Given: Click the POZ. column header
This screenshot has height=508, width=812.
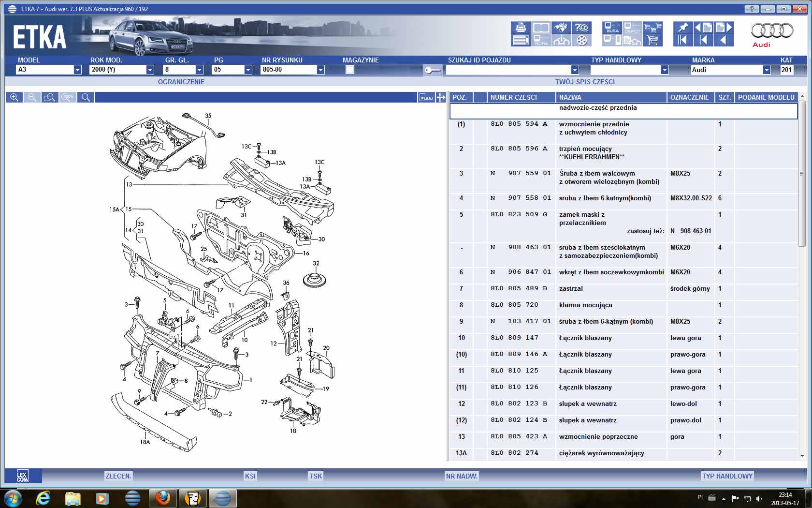Looking at the screenshot, I should pyautogui.click(x=461, y=97).
